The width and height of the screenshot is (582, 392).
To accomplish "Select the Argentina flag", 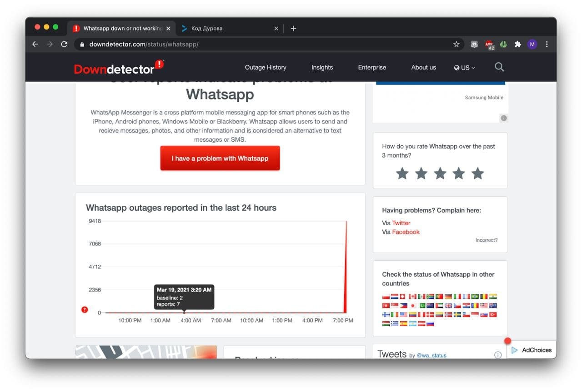I will click(x=413, y=323).
